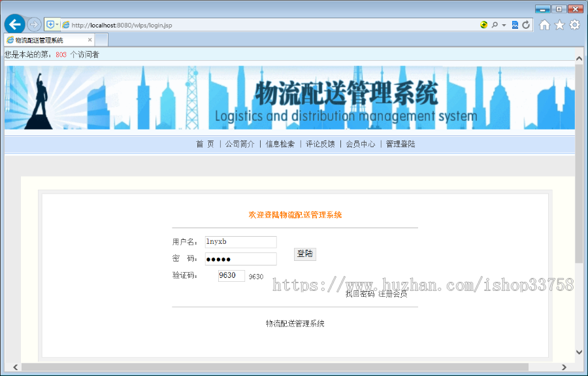The width and height of the screenshot is (588, 376).
Task: Click the browser forward arrow button
Action: pyautogui.click(x=34, y=25)
